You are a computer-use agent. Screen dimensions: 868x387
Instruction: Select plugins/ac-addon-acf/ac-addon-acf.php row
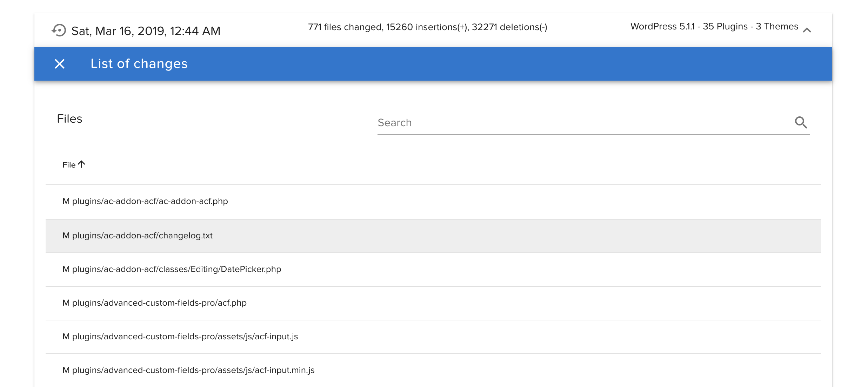coord(433,202)
